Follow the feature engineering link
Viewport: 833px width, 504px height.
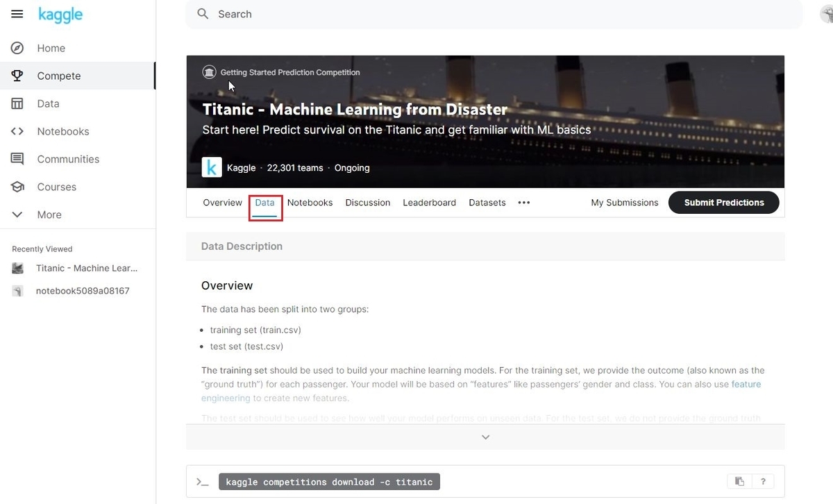coord(481,391)
